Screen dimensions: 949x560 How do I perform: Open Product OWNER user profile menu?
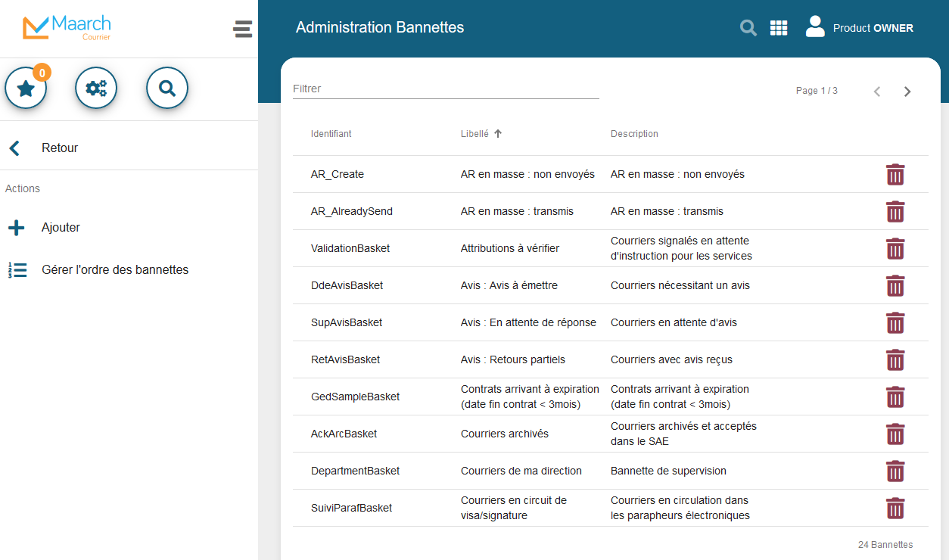tap(859, 28)
